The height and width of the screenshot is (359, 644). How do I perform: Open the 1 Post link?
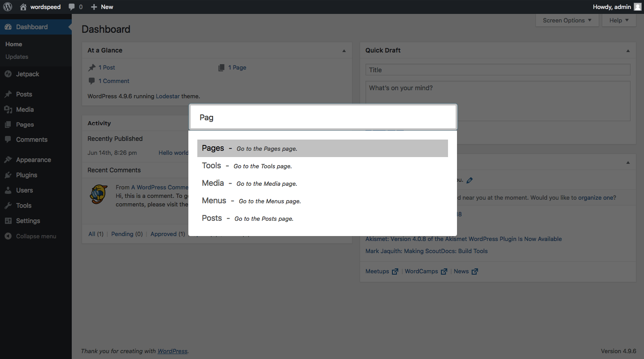(107, 68)
